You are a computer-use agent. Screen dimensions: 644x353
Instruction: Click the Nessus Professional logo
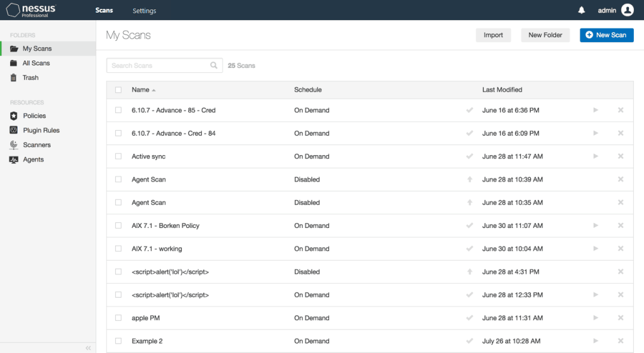tap(31, 10)
